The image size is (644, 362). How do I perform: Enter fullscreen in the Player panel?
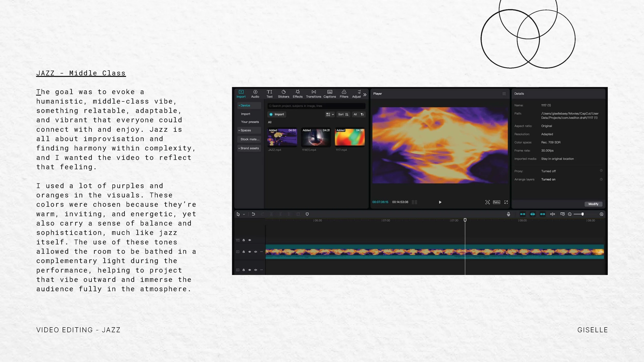coord(506,202)
